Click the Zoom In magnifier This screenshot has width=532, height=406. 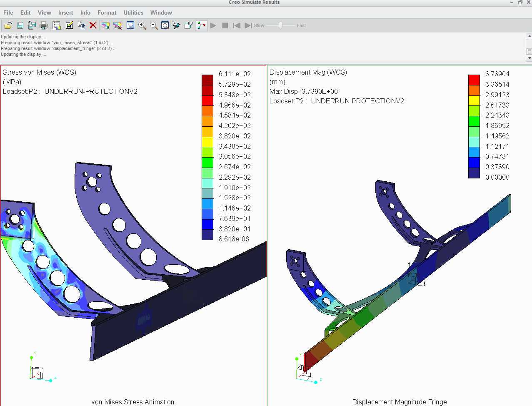142,25
